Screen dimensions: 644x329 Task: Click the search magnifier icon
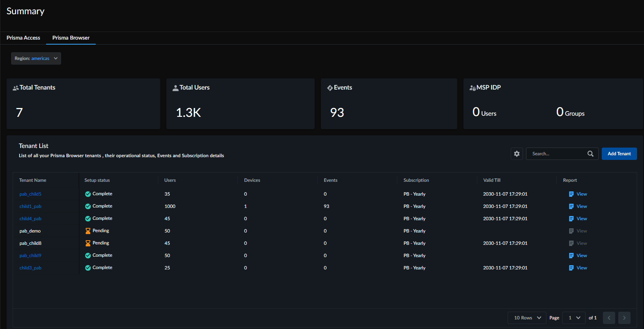(x=590, y=154)
